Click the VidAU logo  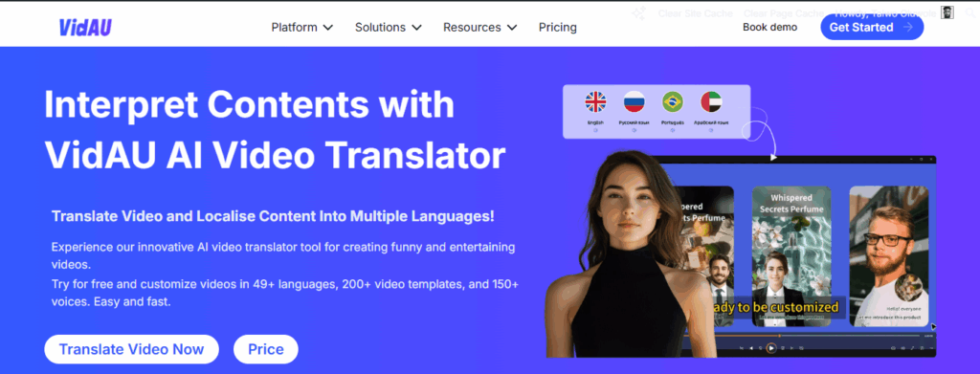[85, 28]
